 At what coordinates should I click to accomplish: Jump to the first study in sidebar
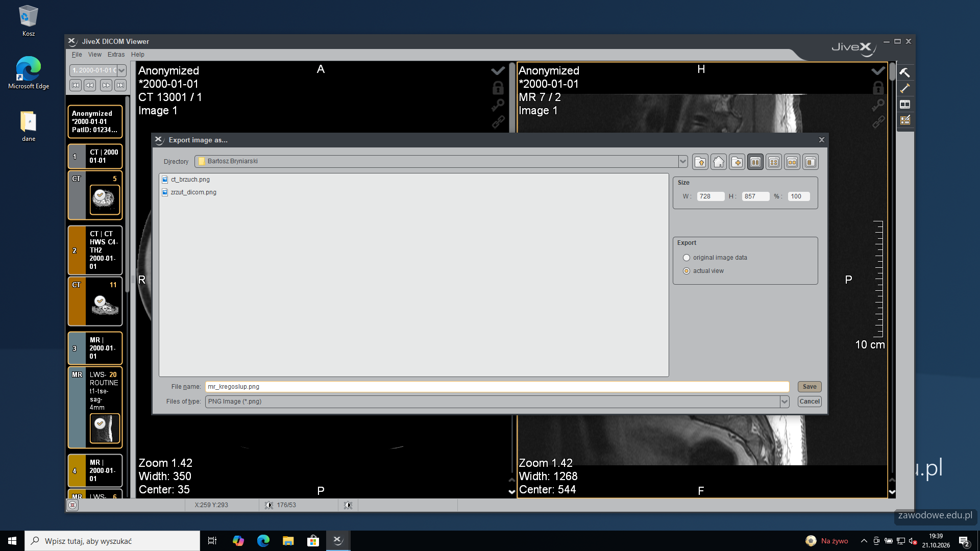coord(76,85)
